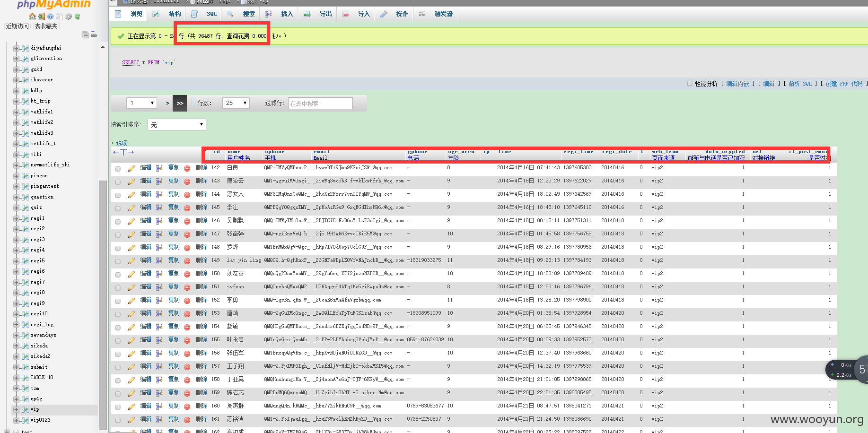Click the navigation panel scroll up arrow
868x433 pixels.
point(103,47)
